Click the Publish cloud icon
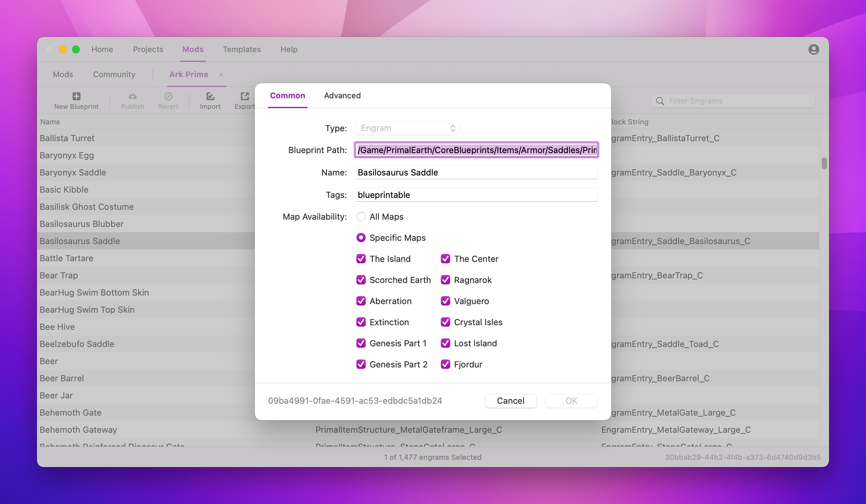The height and width of the screenshot is (504, 866). (x=132, y=96)
